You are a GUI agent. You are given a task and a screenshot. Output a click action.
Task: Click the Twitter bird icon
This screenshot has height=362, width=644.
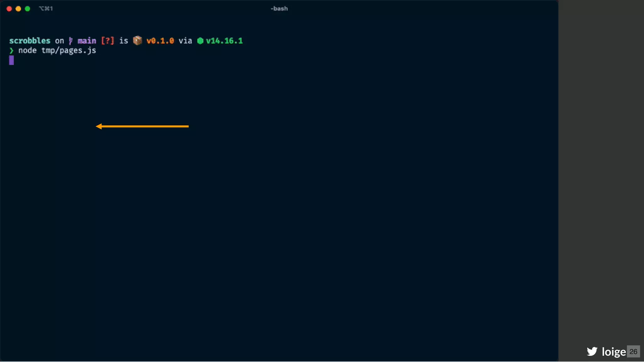592,351
